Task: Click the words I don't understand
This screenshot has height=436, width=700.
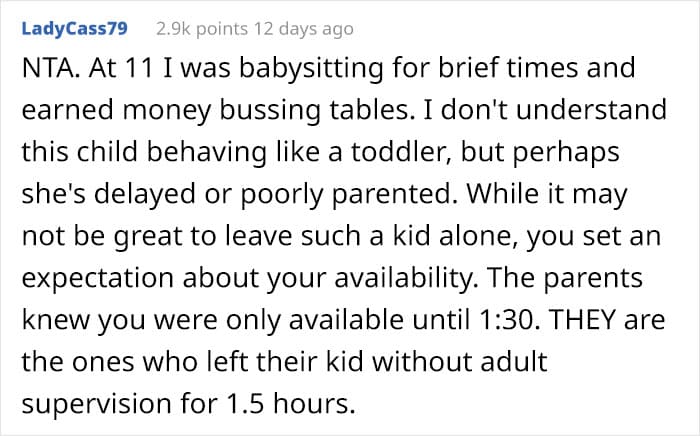Action: click(545, 110)
